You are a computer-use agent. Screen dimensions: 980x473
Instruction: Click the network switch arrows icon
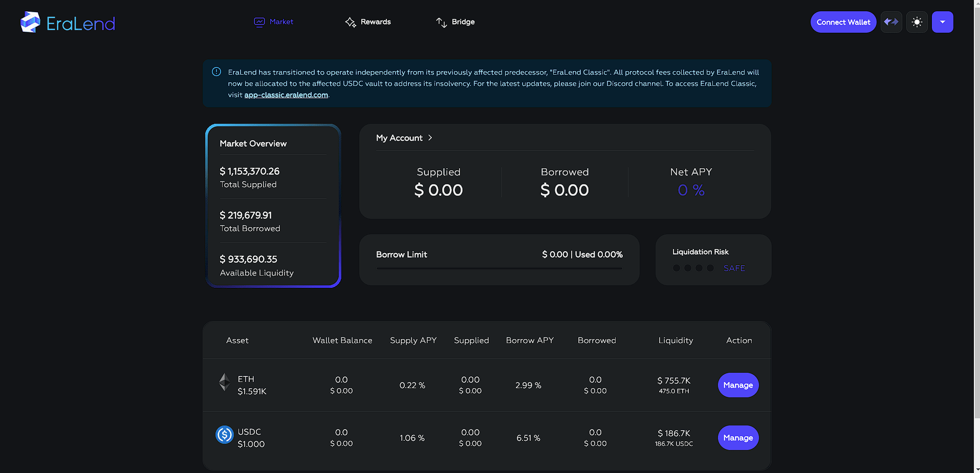click(x=891, y=22)
